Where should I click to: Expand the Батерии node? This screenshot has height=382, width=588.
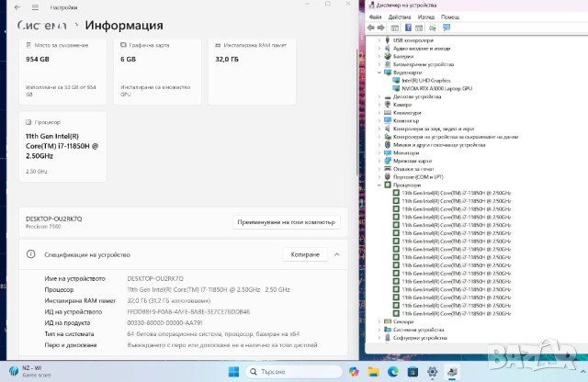point(379,57)
